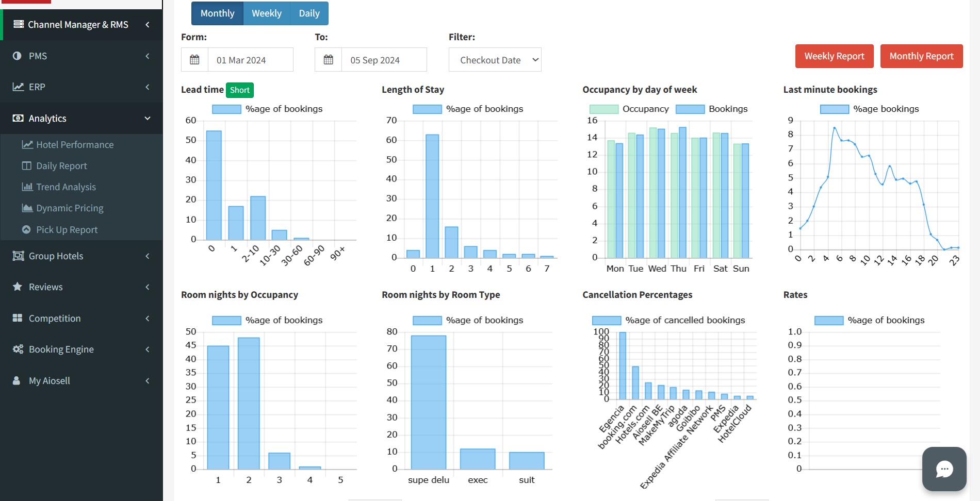Click the To date field 05 Sep 2024
Image resolution: width=980 pixels, height=501 pixels.
coord(384,60)
